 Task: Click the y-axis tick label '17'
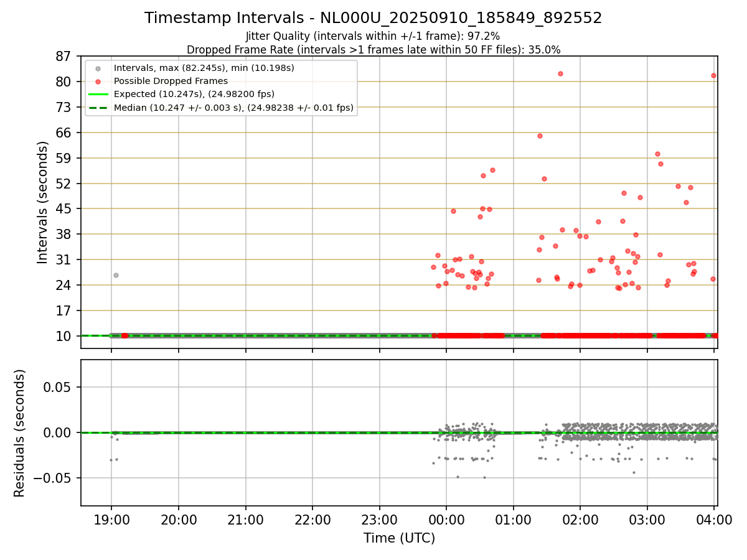[x=64, y=310]
